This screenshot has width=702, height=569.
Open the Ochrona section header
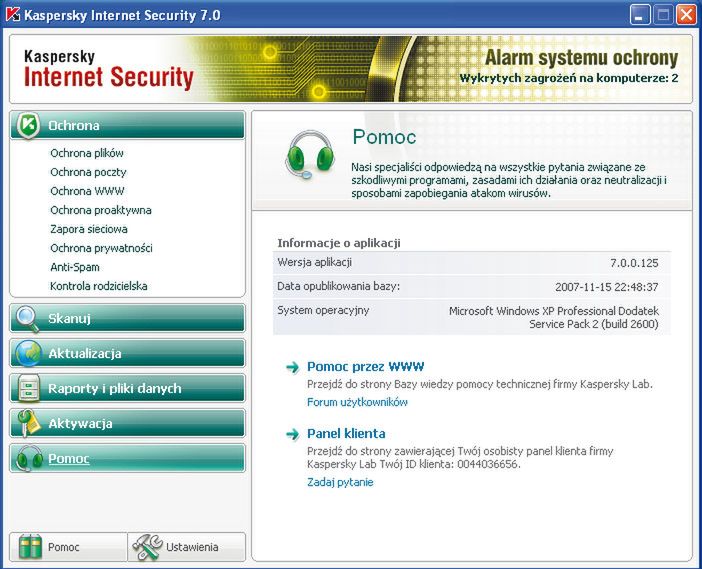click(128, 125)
